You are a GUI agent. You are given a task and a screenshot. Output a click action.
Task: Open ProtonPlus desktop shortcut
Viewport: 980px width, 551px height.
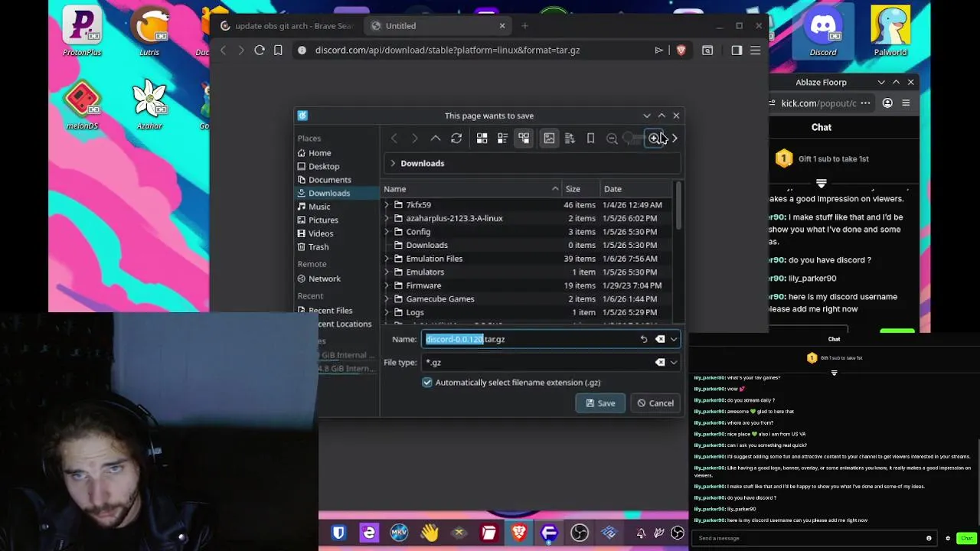pos(82,31)
